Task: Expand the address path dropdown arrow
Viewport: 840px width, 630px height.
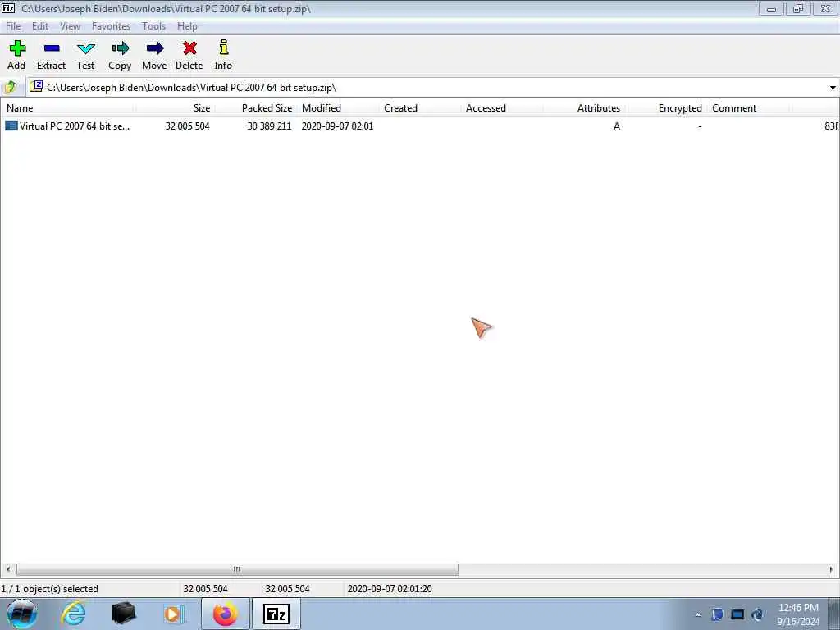Action: [833, 87]
